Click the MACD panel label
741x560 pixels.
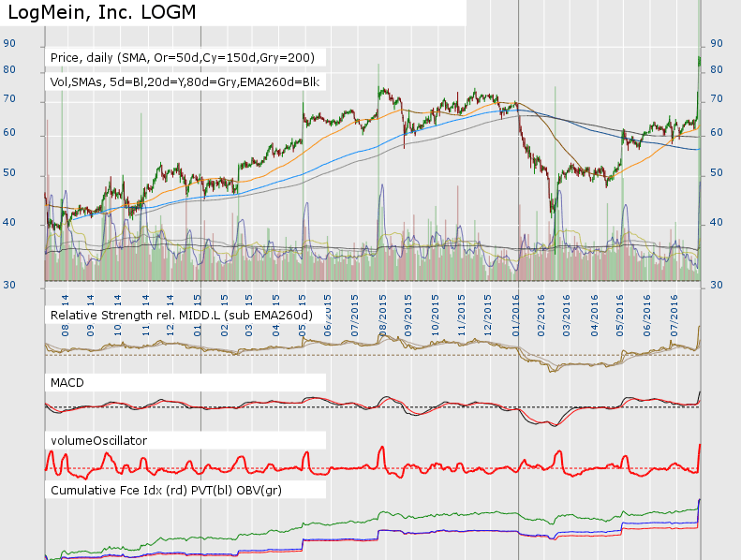click(67, 383)
